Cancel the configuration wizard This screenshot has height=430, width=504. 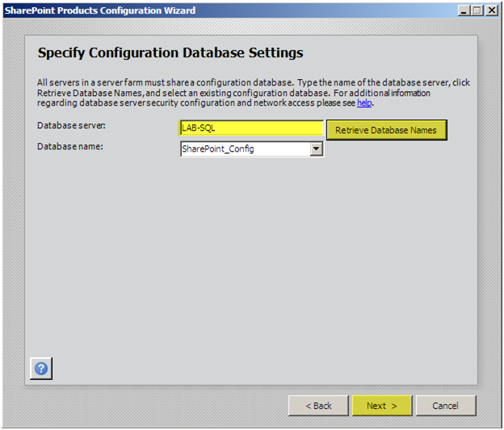pyautogui.click(x=446, y=406)
